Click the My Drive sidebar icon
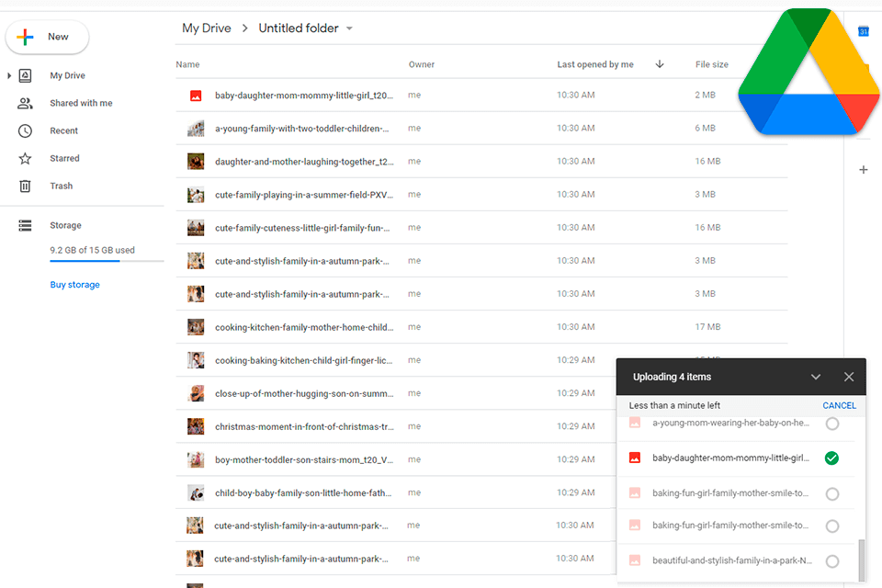This screenshot has width=882, height=588. (25, 75)
